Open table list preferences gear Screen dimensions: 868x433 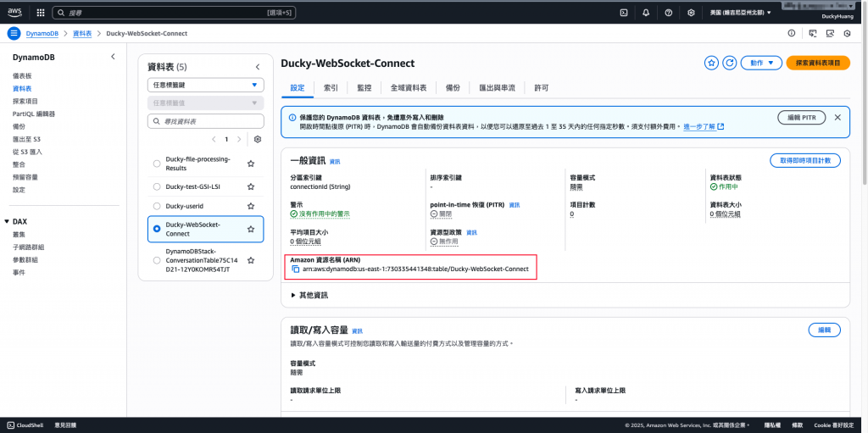tap(258, 140)
